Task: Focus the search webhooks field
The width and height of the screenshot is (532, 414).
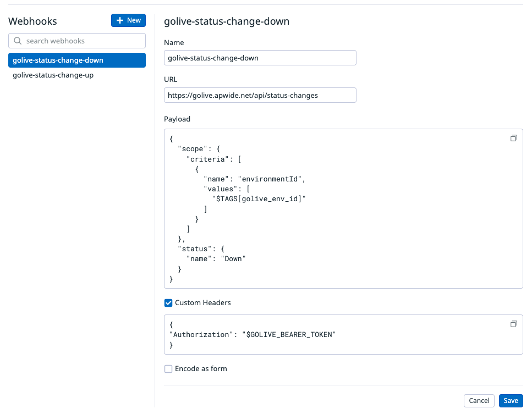Action: point(83,41)
